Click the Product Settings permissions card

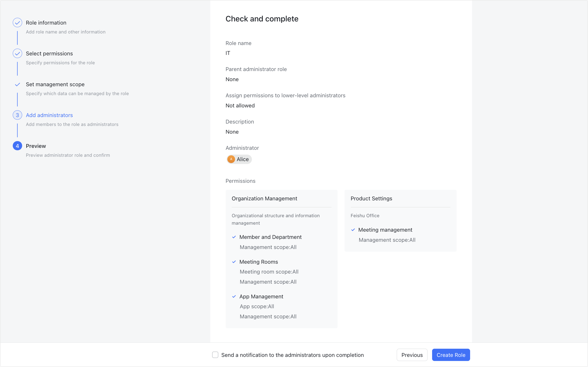[x=400, y=221]
